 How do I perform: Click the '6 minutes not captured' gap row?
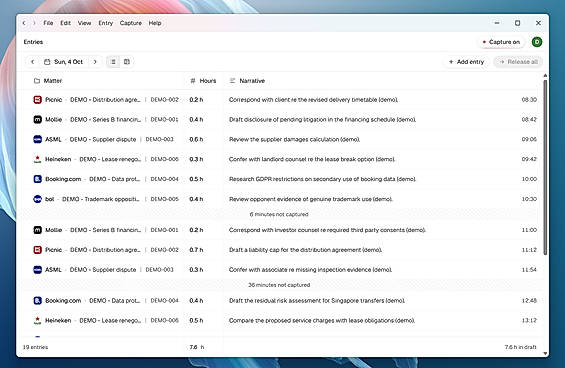click(x=279, y=214)
